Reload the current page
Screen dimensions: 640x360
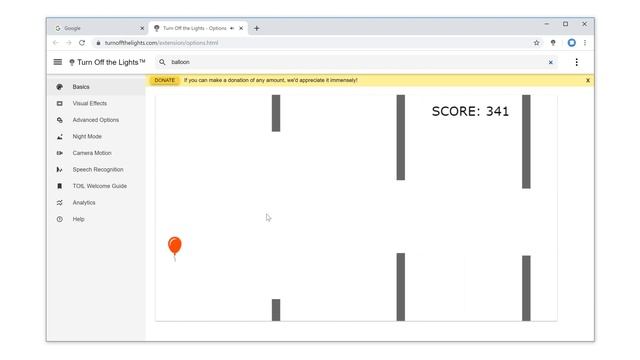(82, 43)
